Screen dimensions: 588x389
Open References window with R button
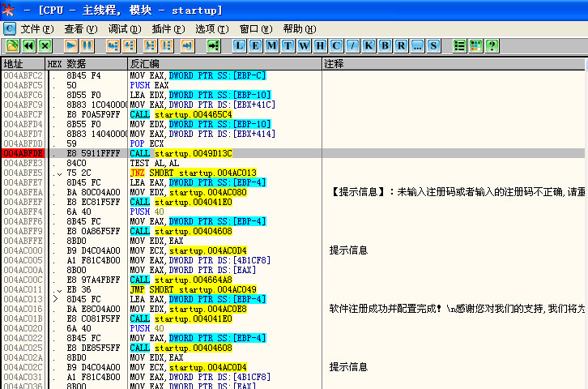(401, 45)
